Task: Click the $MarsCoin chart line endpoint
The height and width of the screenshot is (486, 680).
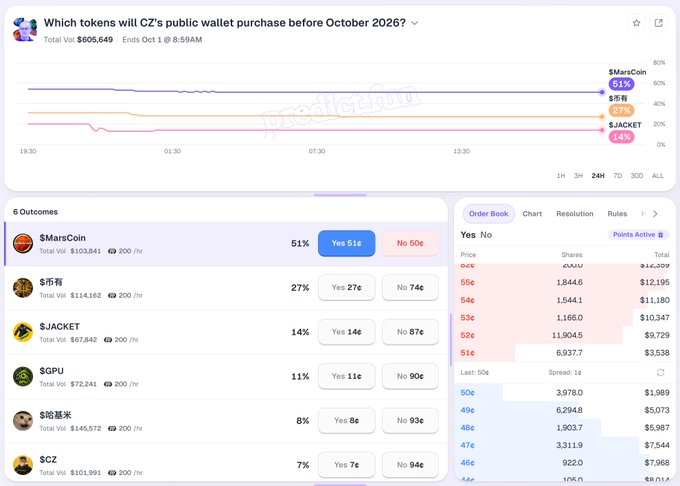Action: [602, 92]
